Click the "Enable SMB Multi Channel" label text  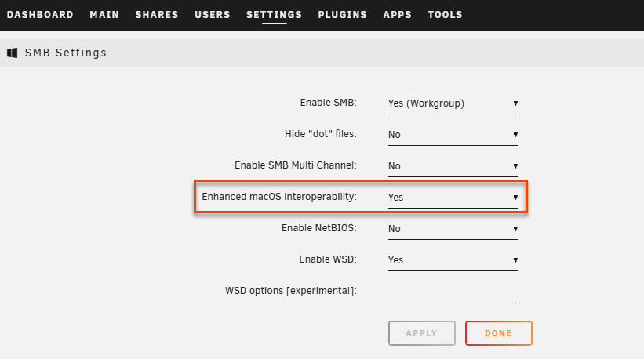pos(296,165)
